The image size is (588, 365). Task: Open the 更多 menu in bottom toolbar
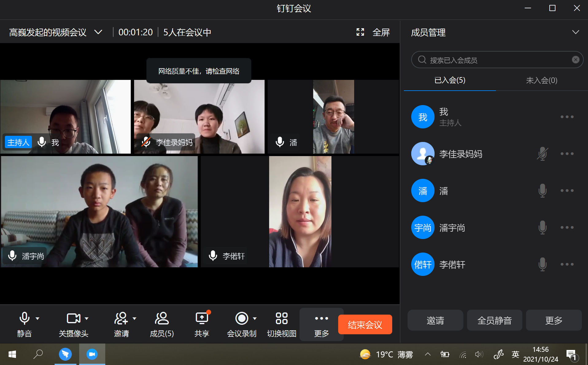coord(321,324)
